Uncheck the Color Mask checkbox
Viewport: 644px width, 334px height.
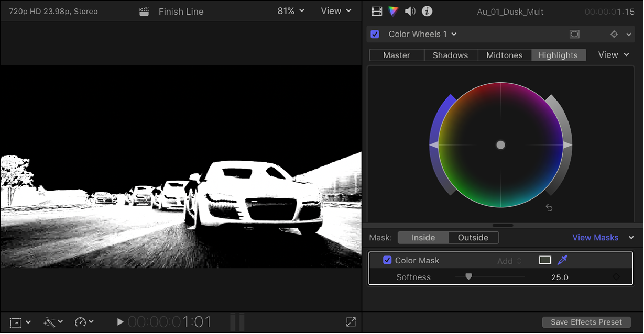tap(387, 260)
